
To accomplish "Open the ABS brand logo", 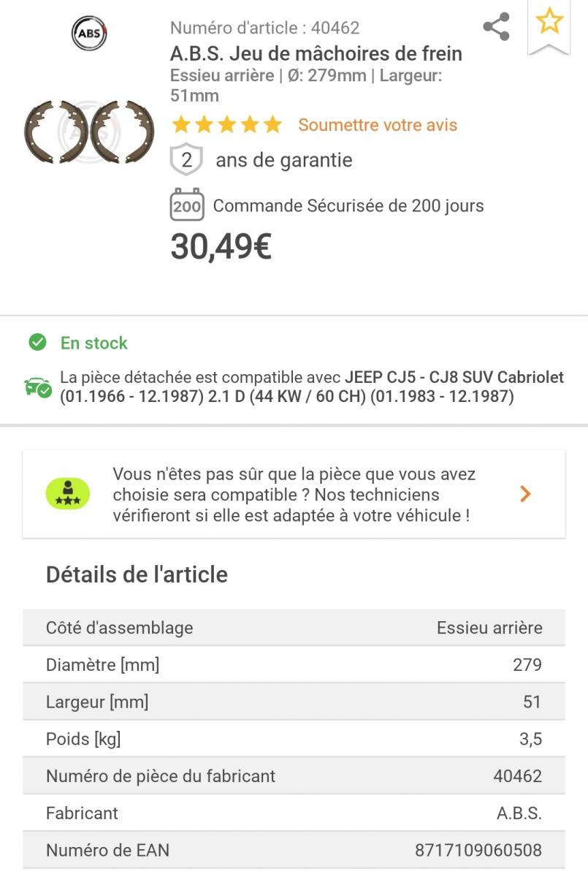I will click(89, 33).
